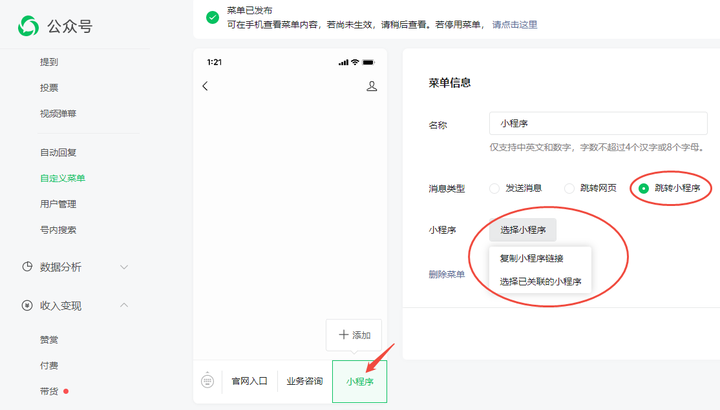Select the 业务咨询 menu tab
Screen dimensions: 720x410
click(304, 381)
